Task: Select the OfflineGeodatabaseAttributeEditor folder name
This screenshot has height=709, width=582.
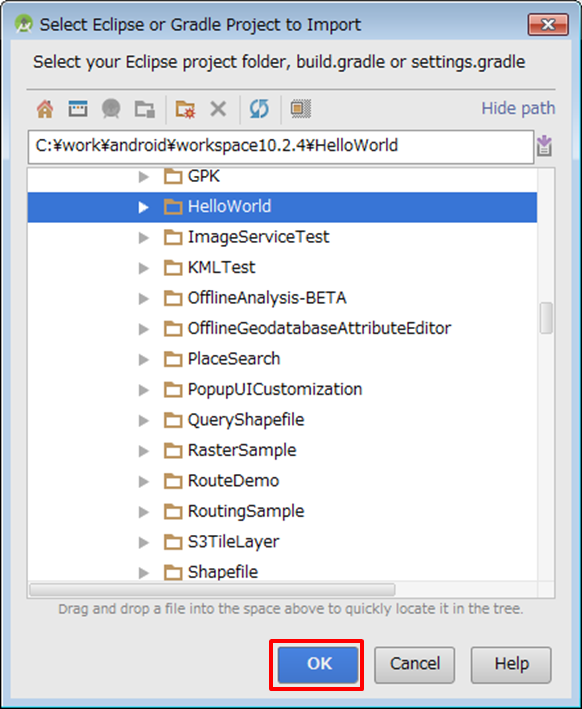Action: pyautogui.click(x=319, y=328)
